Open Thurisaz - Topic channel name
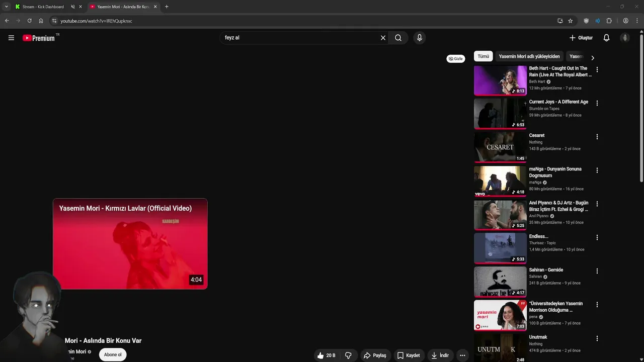Viewport: 644px width, 362px height. pyautogui.click(x=542, y=243)
